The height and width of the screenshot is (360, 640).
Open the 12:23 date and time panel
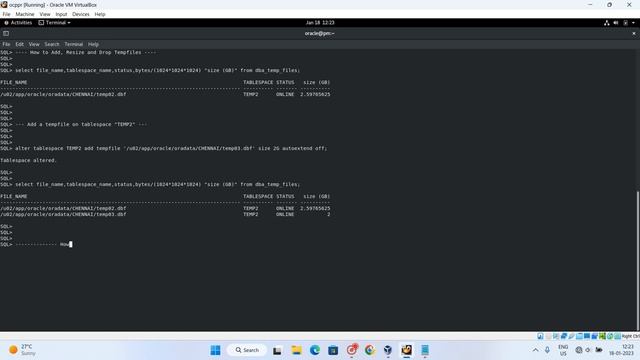pyautogui.click(x=622, y=350)
